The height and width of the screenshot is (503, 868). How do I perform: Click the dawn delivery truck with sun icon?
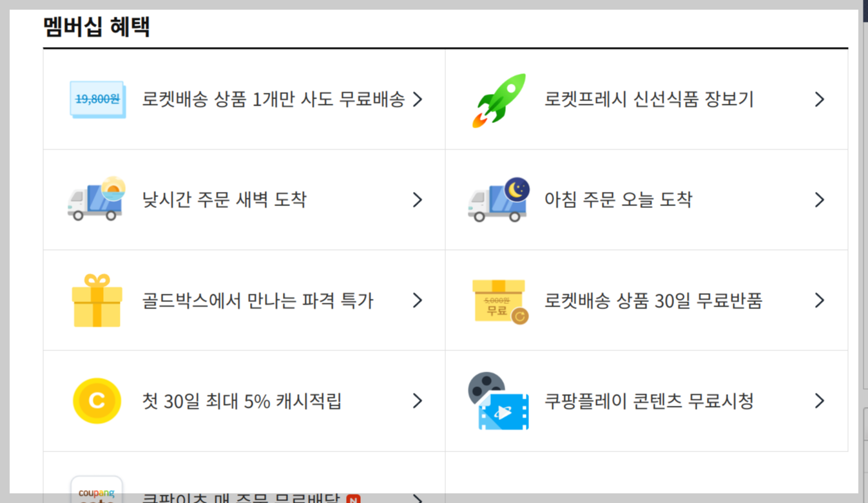(x=97, y=199)
